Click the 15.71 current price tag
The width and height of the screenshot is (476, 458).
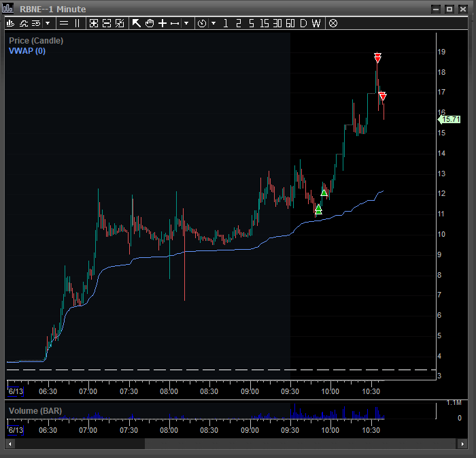pos(449,120)
